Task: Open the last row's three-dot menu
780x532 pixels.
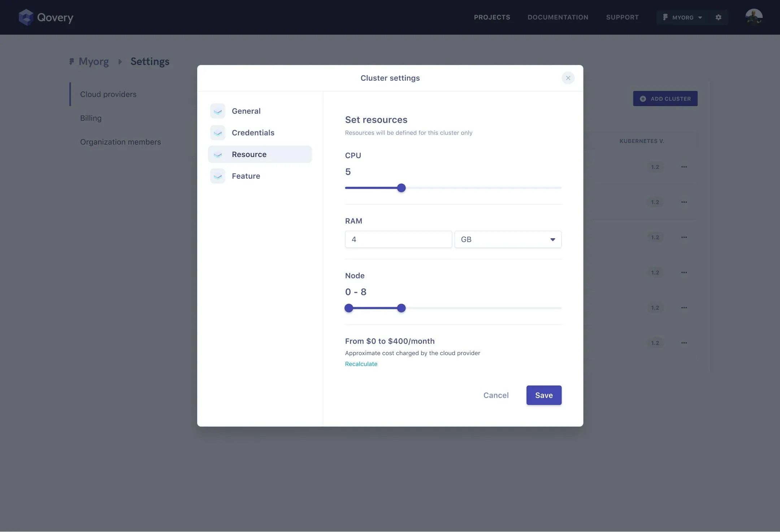Action: (x=684, y=343)
